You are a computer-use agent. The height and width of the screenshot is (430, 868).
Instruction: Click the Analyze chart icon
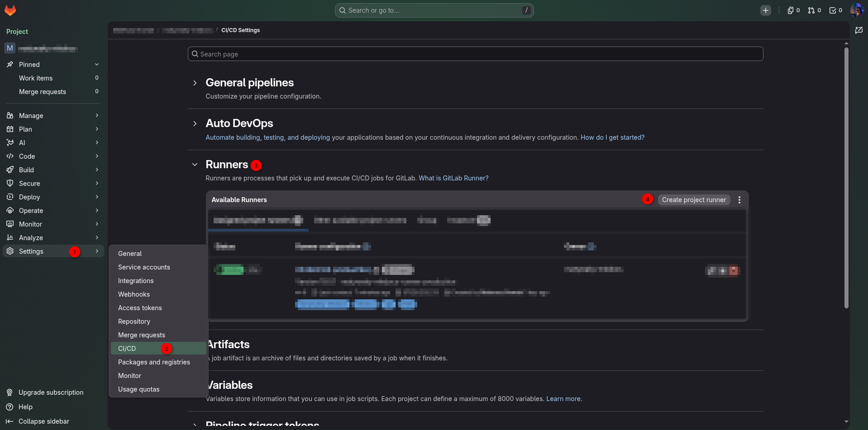[x=10, y=238]
